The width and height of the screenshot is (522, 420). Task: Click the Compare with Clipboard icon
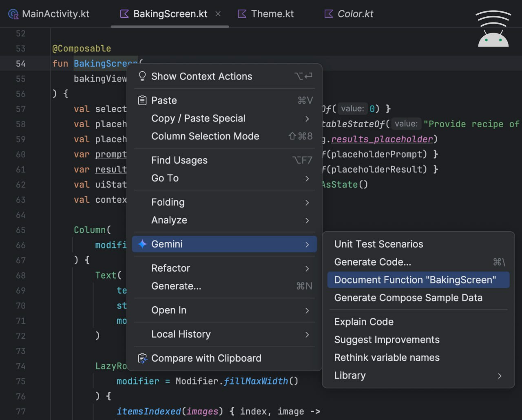[x=142, y=358]
